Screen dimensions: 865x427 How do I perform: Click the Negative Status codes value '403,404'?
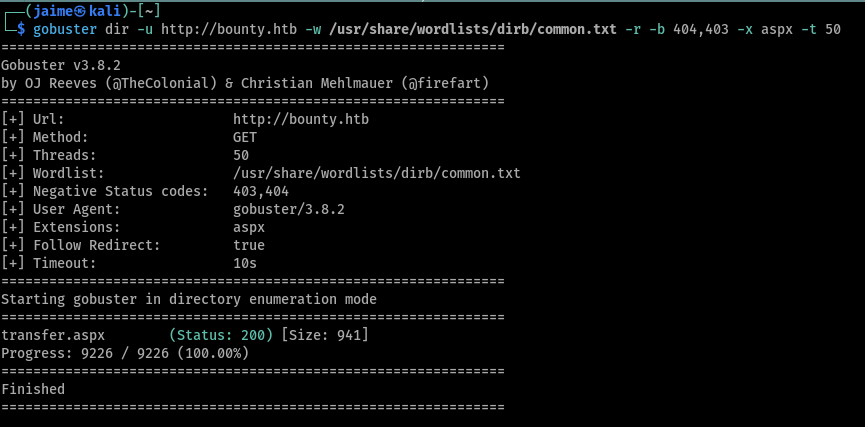(x=261, y=191)
